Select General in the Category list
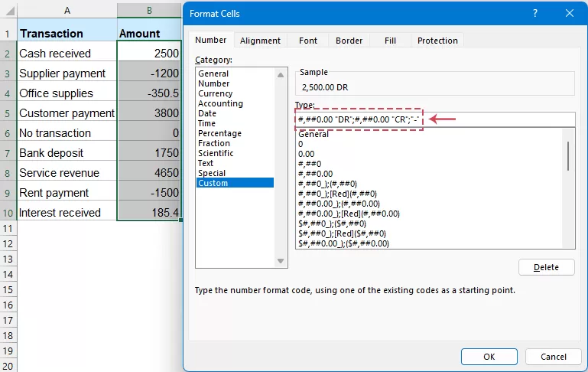The width and height of the screenshot is (588, 372). point(235,73)
